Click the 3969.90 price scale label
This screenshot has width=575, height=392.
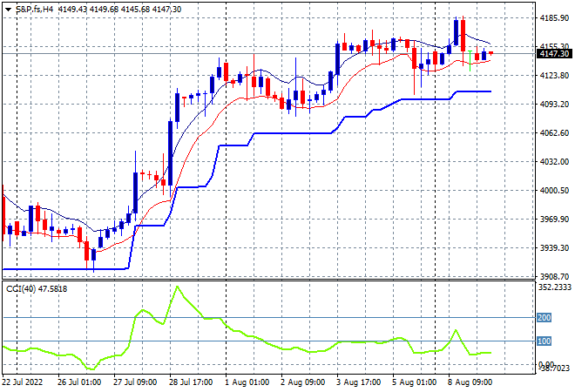click(554, 220)
